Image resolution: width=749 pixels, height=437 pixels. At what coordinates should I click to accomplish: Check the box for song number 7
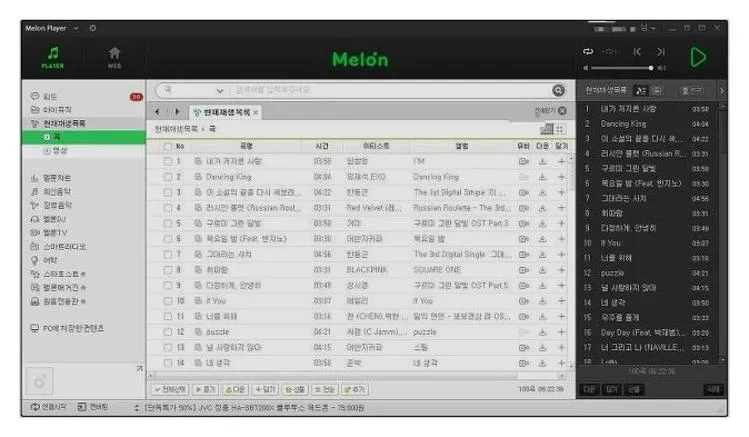[x=168, y=255]
